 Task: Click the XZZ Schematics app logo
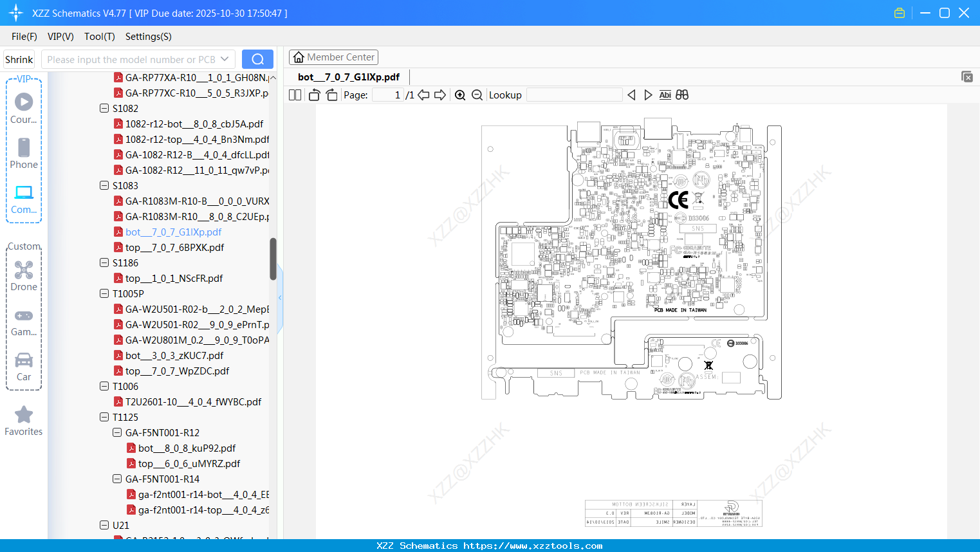coord(15,13)
